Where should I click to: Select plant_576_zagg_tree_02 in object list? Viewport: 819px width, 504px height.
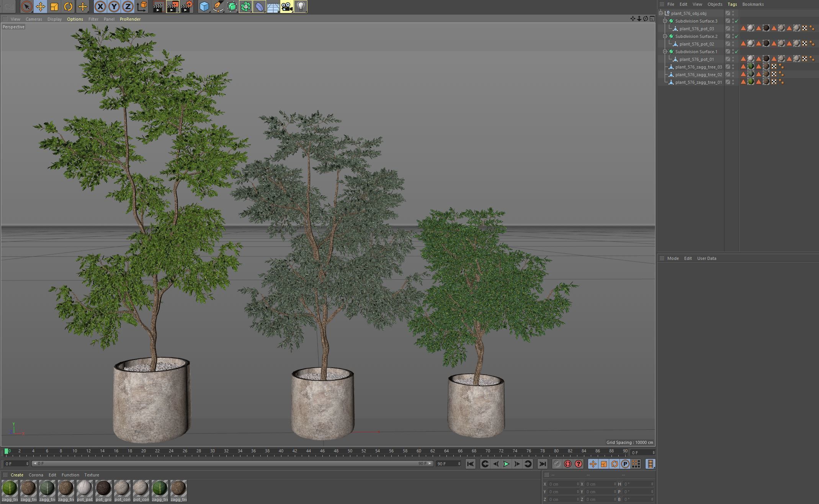pyautogui.click(x=698, y=75)
